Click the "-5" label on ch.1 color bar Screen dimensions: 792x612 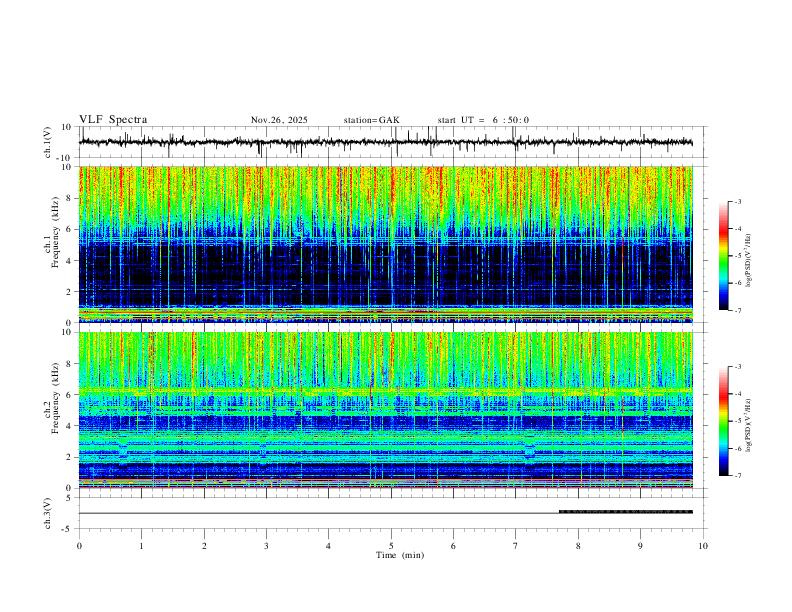(738, 256)
